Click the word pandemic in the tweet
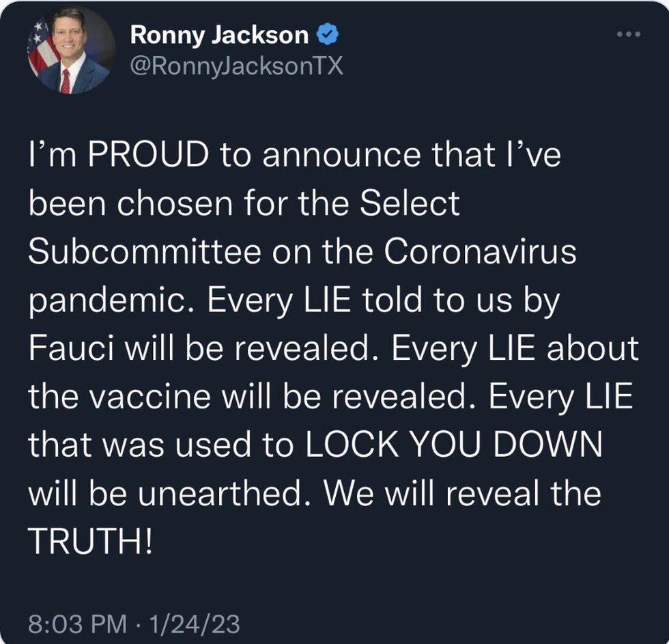669x644 pixels. coord(106,302)
